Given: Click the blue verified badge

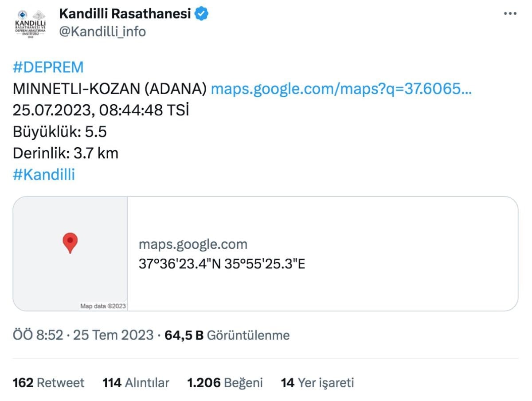Looking at the screenshot, I should click(202, 14).
